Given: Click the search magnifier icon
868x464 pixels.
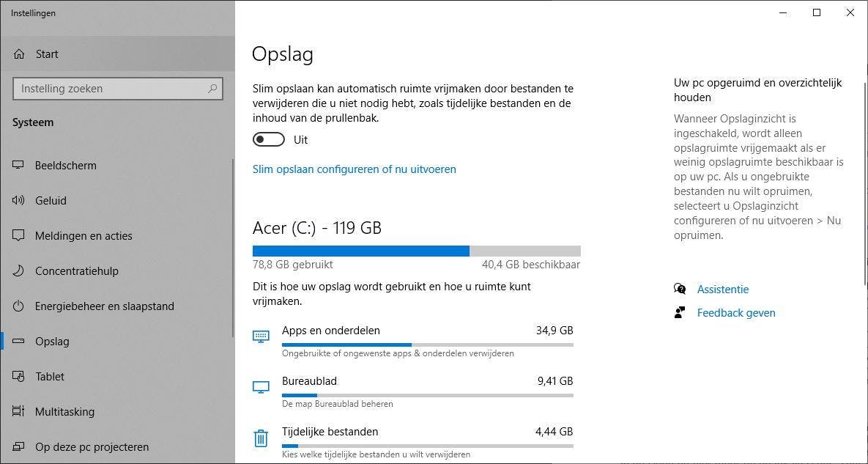Looking at the screenshot, I should pyautogui.click(x=212, y=89).
